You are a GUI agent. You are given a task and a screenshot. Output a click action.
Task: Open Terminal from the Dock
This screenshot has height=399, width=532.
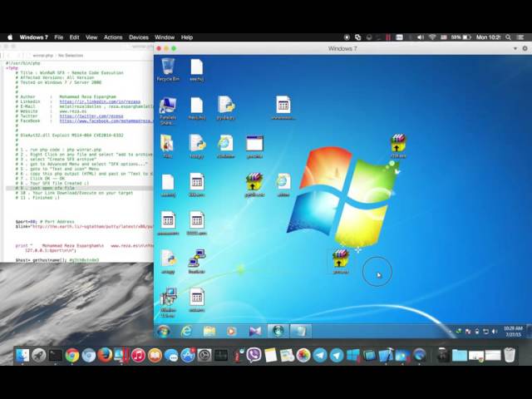click(x=56, y=355)
